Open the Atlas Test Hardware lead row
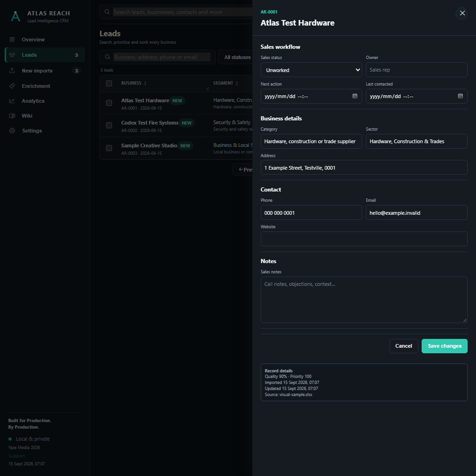476x476 pixels. click(176, 103)
